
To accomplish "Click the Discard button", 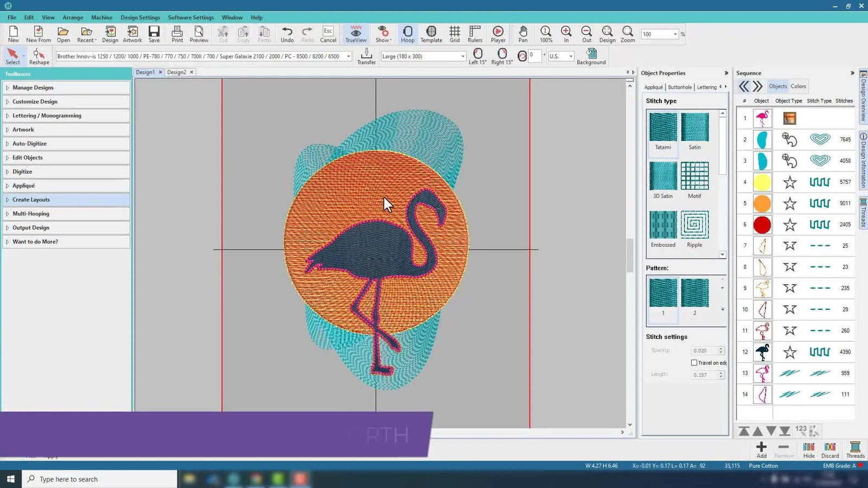I will (830, 450).
